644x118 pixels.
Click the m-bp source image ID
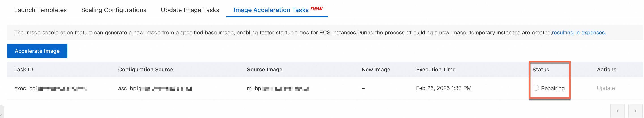(x=277, y=88)
